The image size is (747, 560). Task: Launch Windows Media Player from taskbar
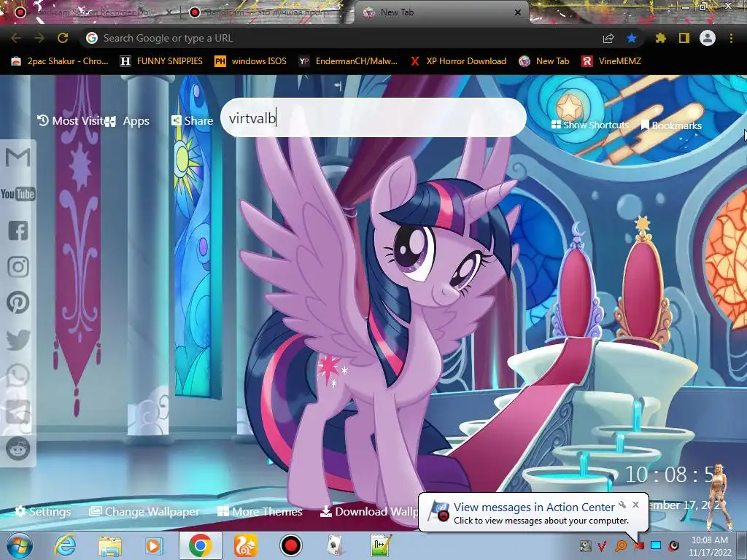(x=155, y=545)
